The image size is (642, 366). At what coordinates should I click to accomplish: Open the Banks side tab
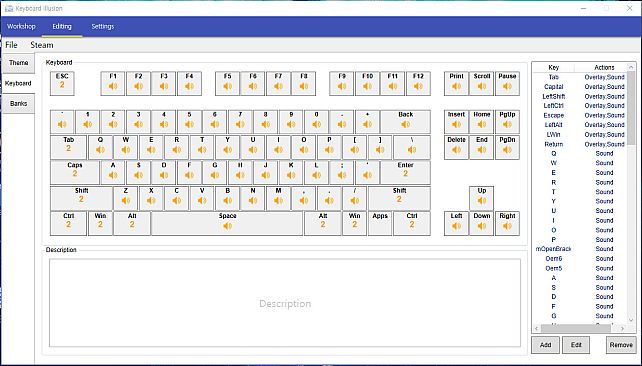pos(18,104)
